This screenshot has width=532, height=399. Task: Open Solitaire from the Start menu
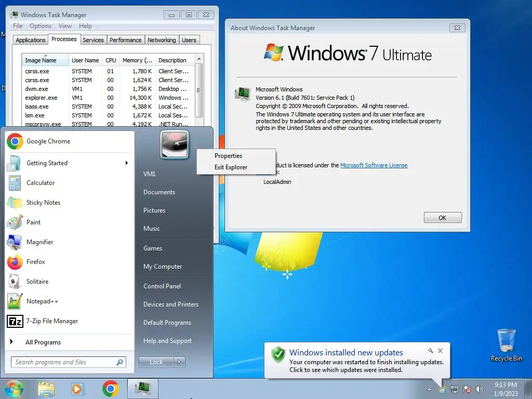[x=70, y=281]
